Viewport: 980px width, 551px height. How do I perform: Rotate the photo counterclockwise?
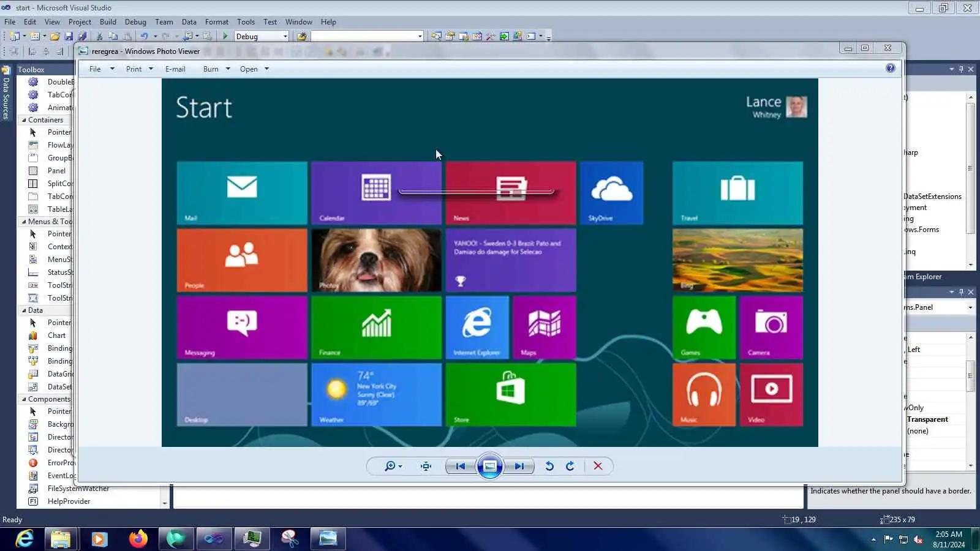pos(549,467)
